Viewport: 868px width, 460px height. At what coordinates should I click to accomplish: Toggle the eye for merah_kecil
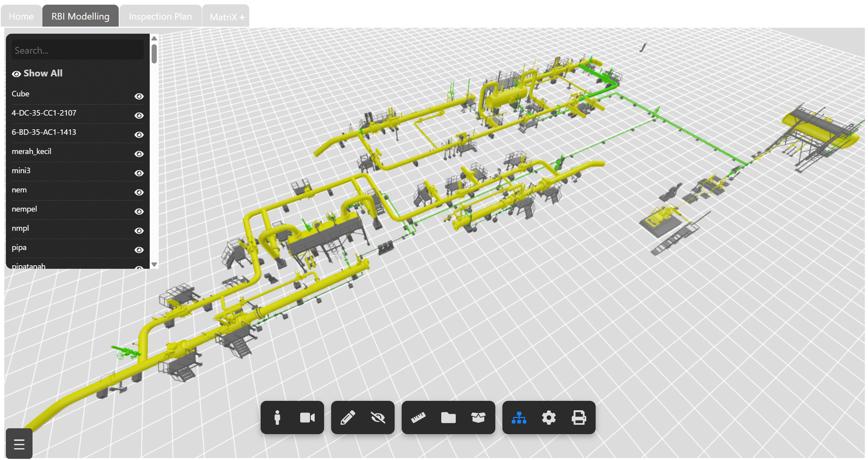pyautogui.click(x=139, y=154)
